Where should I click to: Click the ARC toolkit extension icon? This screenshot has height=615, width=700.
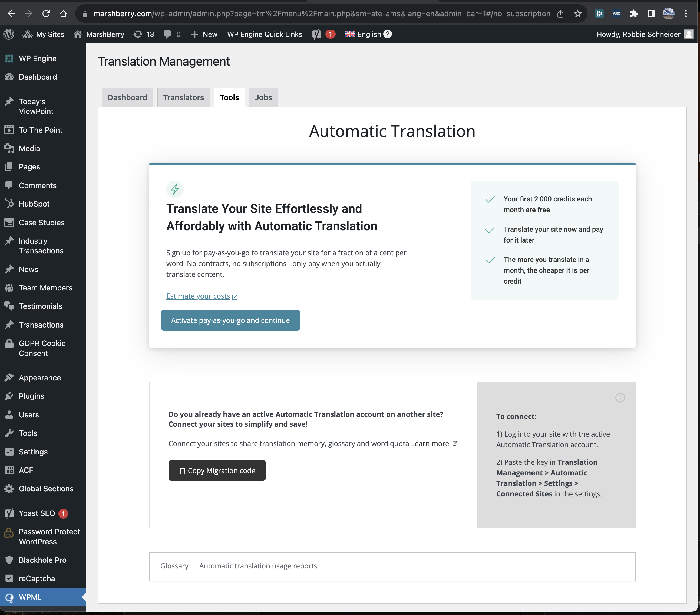coord(616,14)
